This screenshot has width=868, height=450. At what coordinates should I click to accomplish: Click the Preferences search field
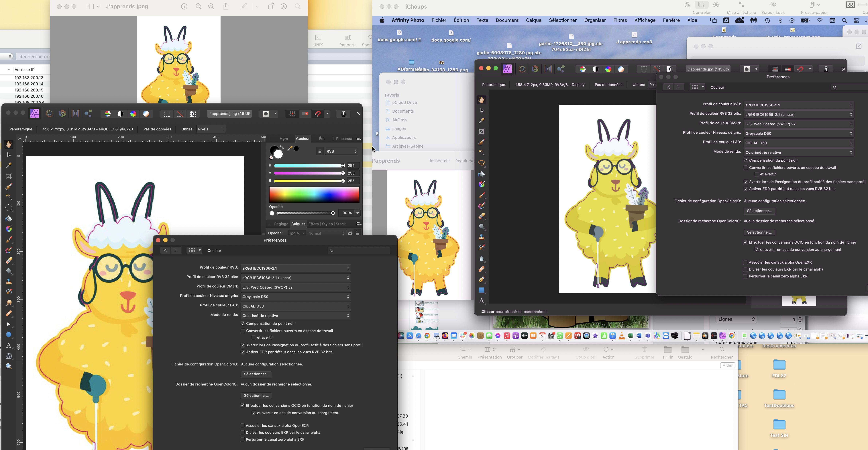tap(359, 251)
